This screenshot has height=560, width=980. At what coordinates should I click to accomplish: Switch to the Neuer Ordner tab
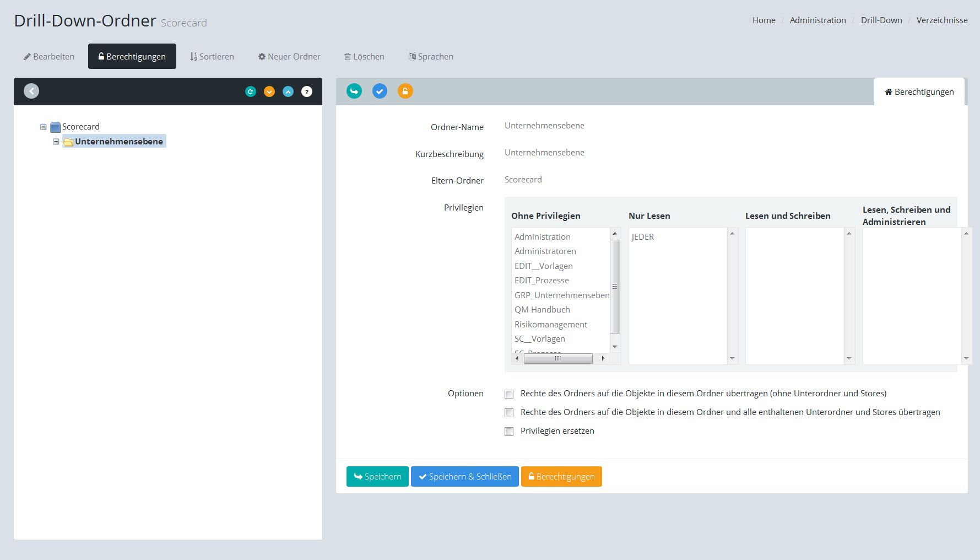click(x=289, y=57)
